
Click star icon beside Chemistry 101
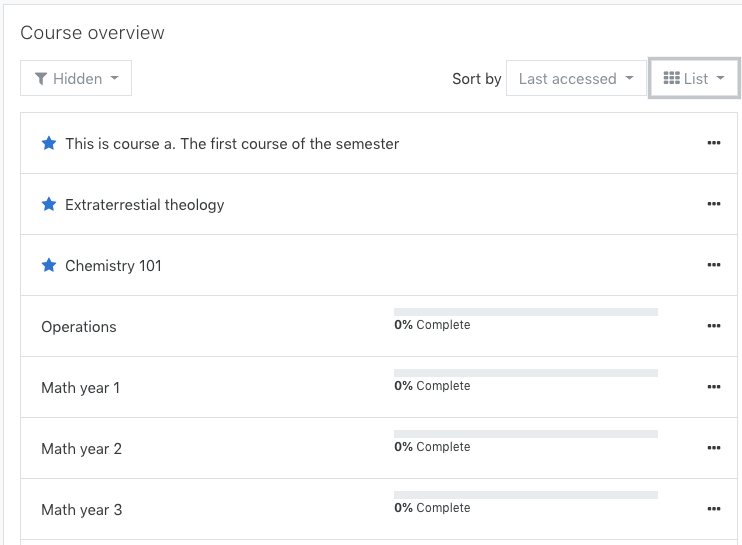(x=49, y=265)
